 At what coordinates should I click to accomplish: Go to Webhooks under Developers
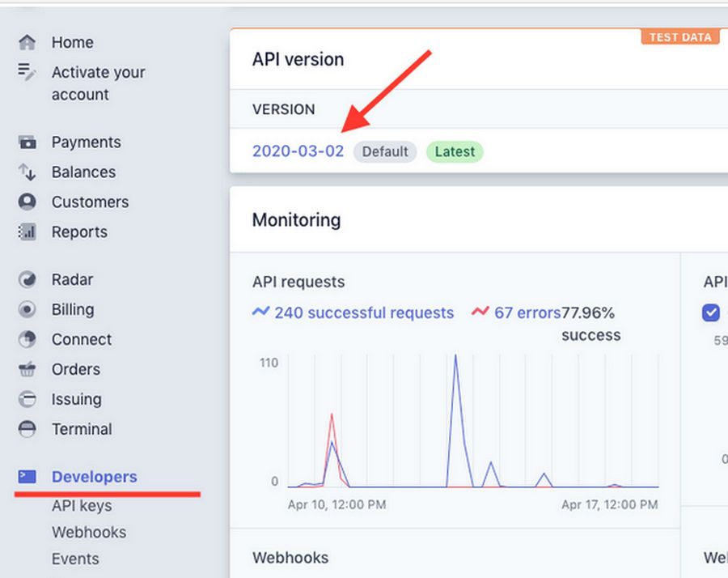[x=89, y=533]
